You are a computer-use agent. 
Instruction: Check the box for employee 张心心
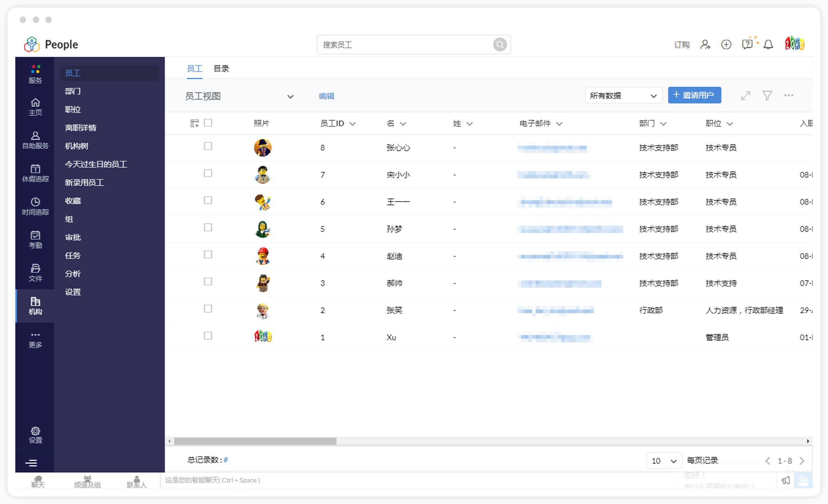click(x=208, y=146)
